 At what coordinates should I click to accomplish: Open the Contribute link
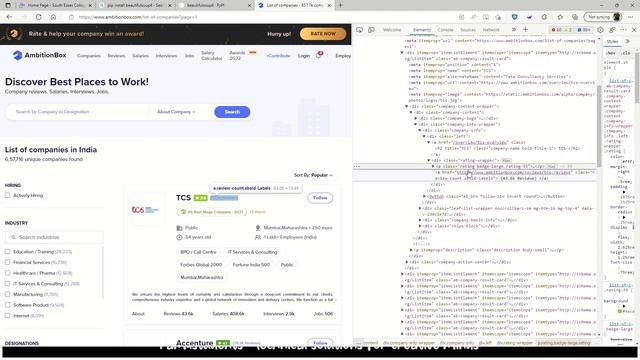278,56
